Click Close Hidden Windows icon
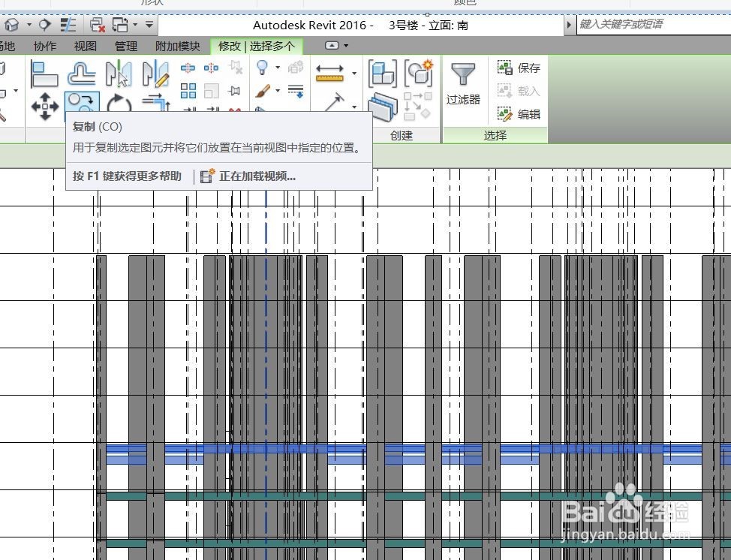The image size is (731, 560). pyautogui.click(x=97, y=25)
